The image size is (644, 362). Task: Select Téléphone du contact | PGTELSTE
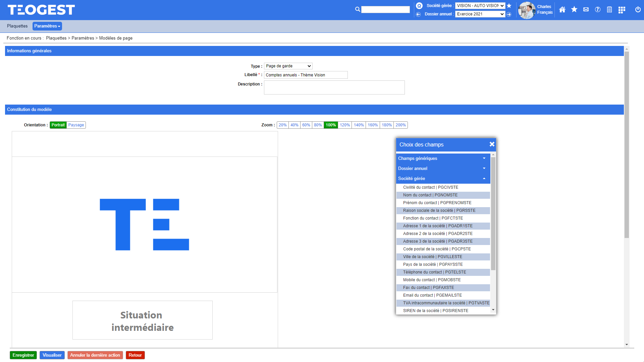coord(443,272)
